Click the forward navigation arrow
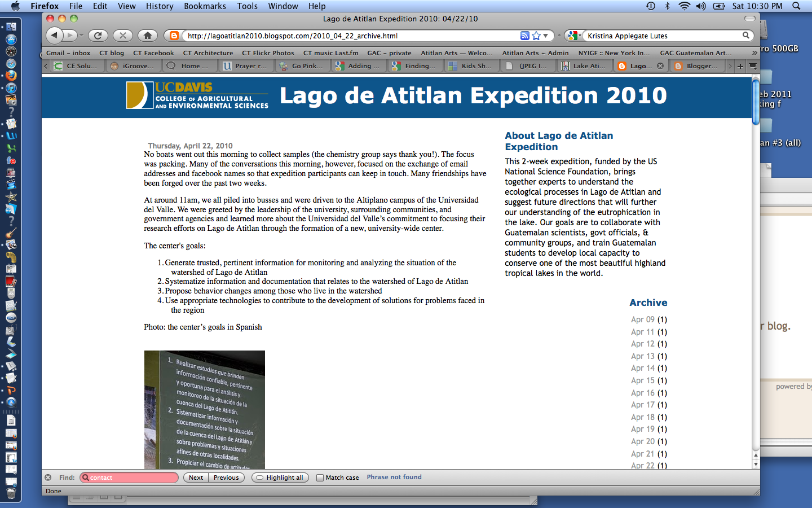The width and height of the screenshot is (812, 508). (x=69, y=35)
